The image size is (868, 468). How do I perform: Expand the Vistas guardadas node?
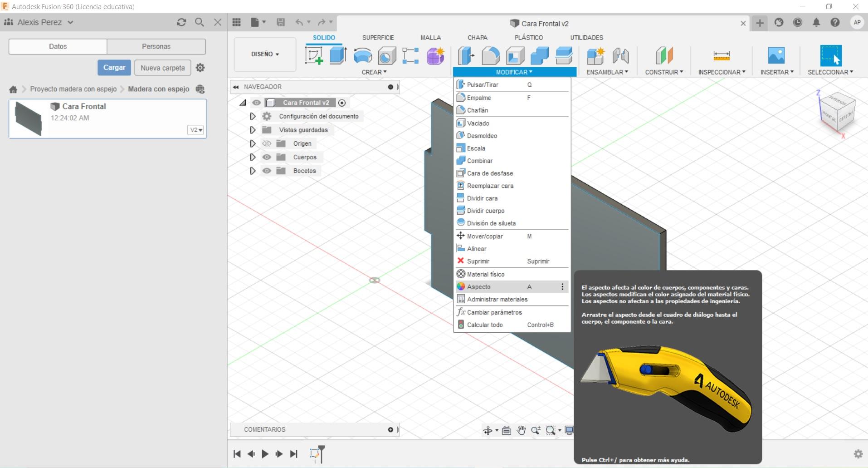point(253,130)
